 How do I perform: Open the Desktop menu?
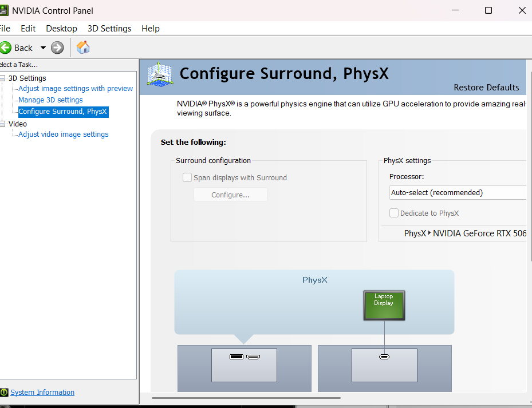coord(61,29)
